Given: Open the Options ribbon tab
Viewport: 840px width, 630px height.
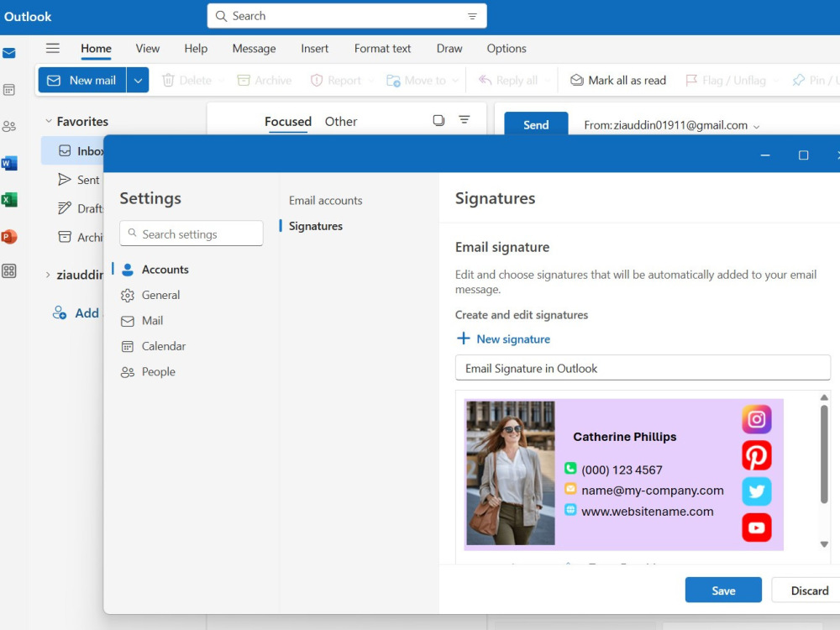Looking at the screenshot, I should click(507, 48).
